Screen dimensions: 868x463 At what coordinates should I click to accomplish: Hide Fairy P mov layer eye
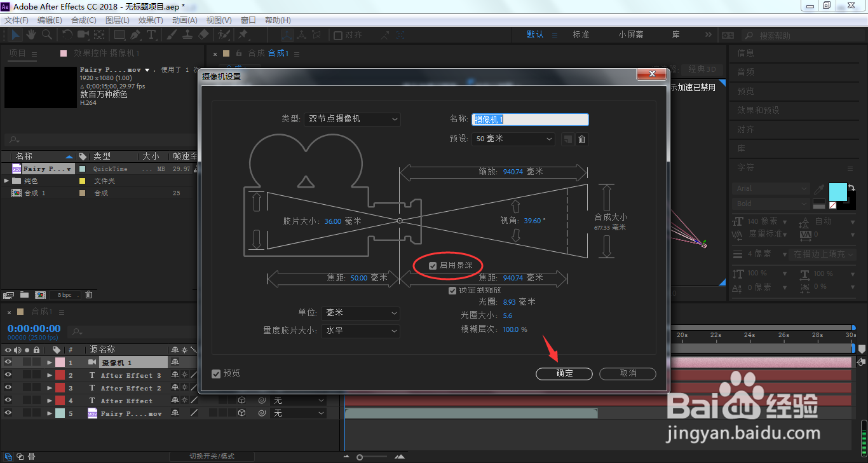pos(8,413)
